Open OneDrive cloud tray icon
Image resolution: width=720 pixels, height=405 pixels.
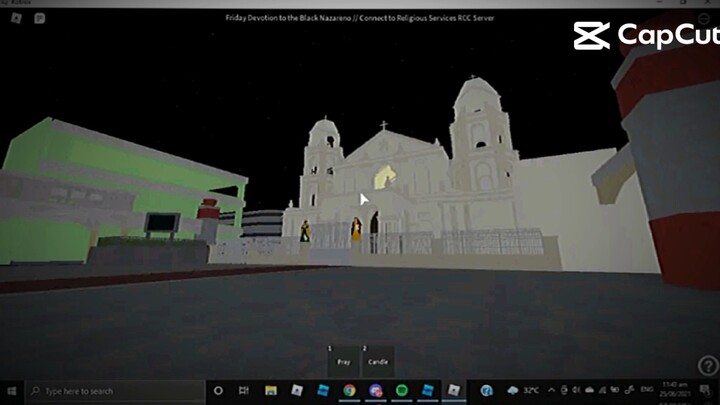pos(589,390)
